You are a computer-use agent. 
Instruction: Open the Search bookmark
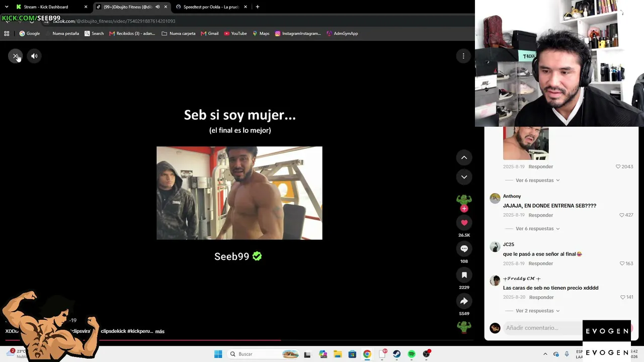[x=94, y=34]
